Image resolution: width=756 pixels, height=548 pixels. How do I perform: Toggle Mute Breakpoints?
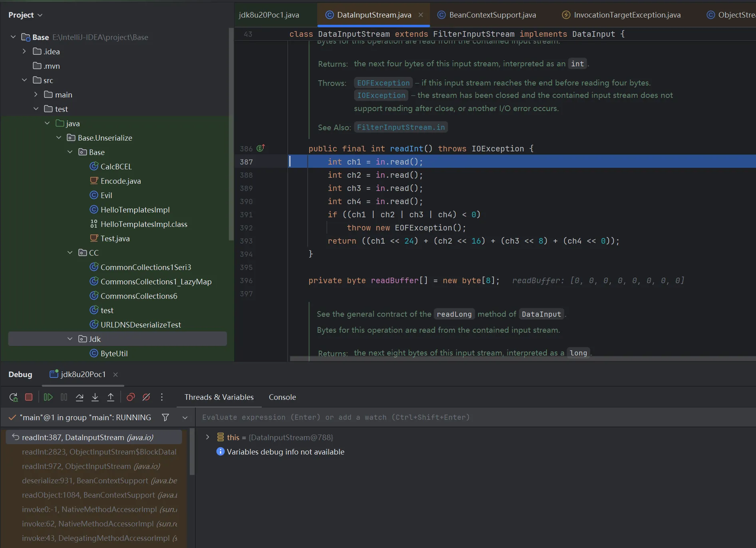pos(146,397)
